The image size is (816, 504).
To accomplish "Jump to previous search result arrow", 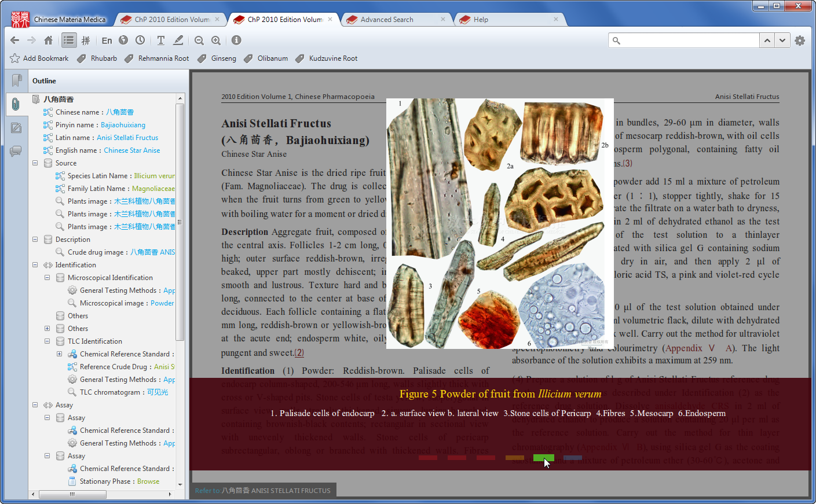I will click(x=767, y=41).
